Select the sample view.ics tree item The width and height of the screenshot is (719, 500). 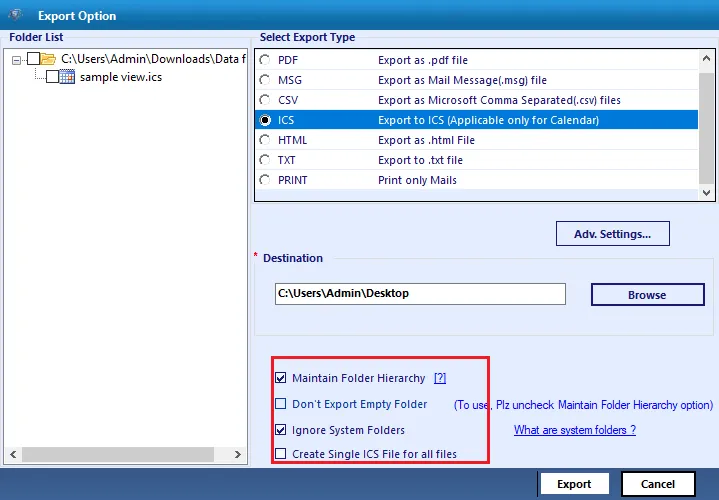click(121, 77)
